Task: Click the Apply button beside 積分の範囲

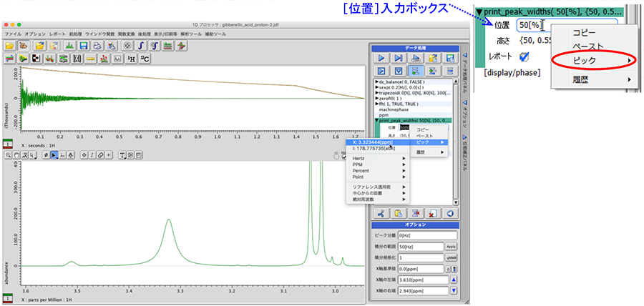Action: [x=451, y=246]
